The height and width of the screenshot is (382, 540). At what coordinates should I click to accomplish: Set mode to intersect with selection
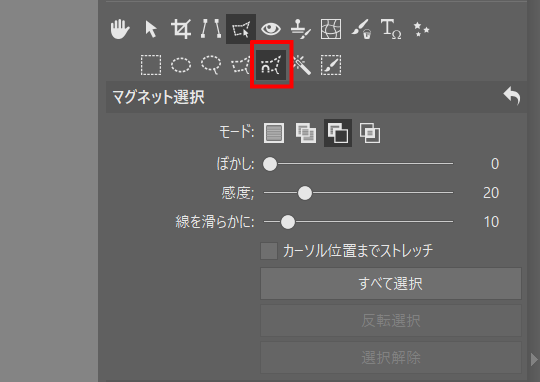(370, 133)
